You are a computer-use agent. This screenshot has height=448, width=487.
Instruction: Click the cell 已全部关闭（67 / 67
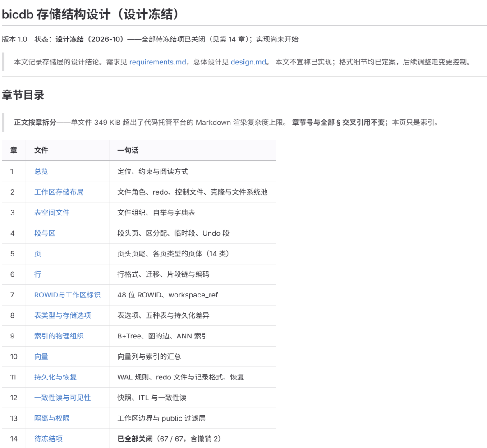coord(192,439)
